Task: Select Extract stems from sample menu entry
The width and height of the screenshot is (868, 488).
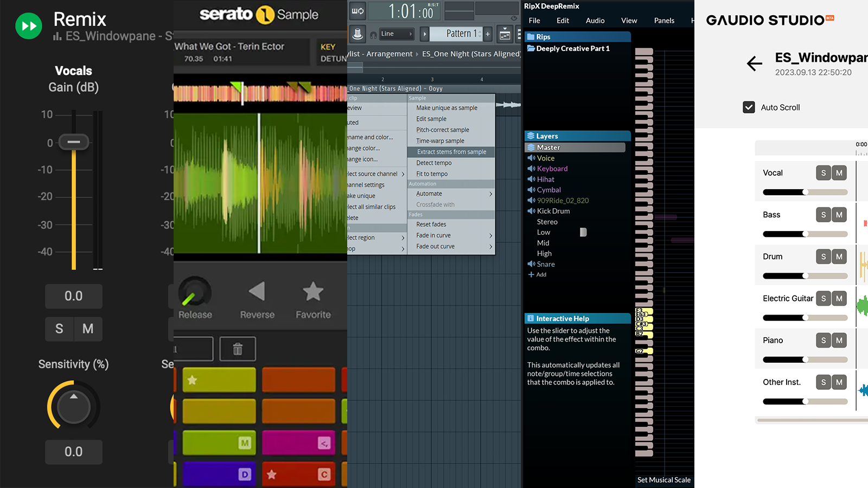Action: 451,151
